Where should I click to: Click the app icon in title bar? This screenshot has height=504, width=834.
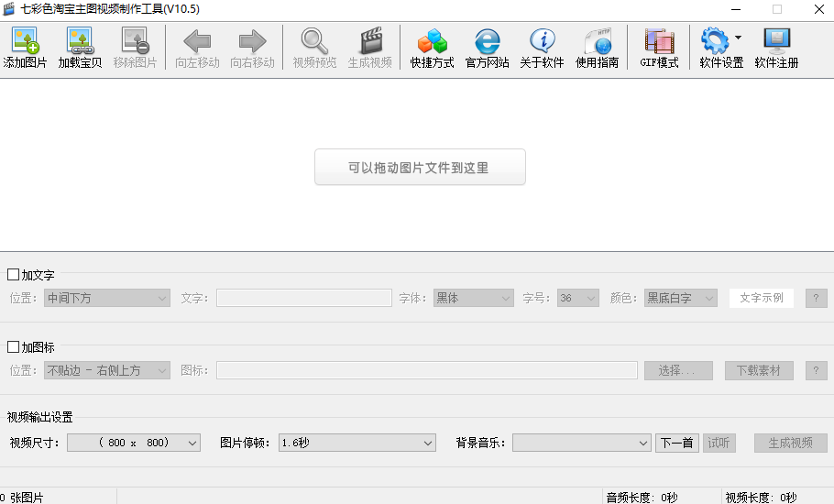pyautogui.click(x=8, y=9)
